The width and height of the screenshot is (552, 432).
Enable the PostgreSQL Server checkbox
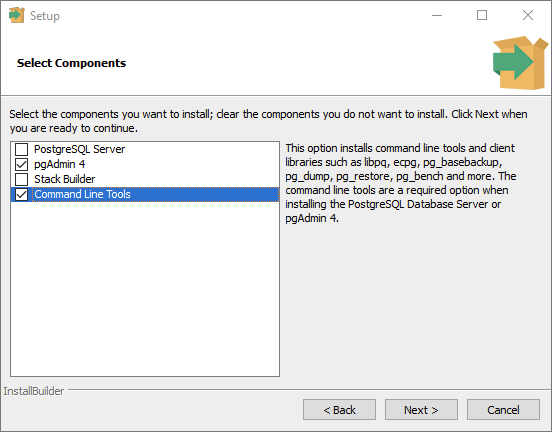(x=21, y=149)
